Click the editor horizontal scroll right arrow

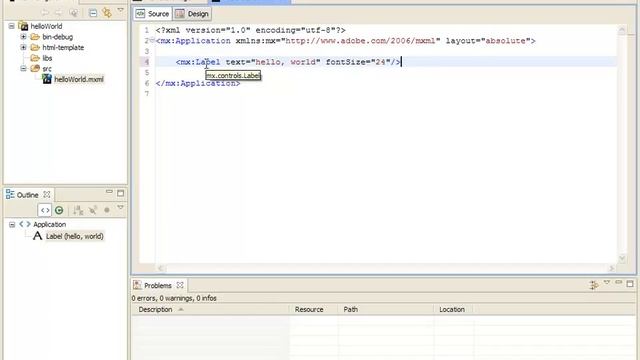pyautogui.click(x=611, y=268)
